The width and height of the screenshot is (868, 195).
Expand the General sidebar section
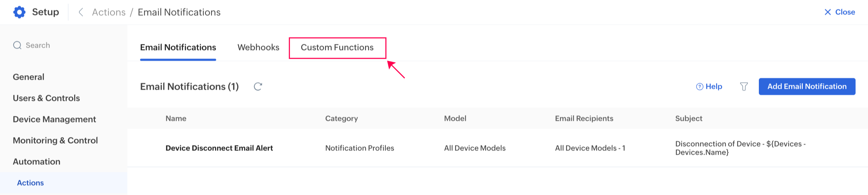tap(28, 77)
